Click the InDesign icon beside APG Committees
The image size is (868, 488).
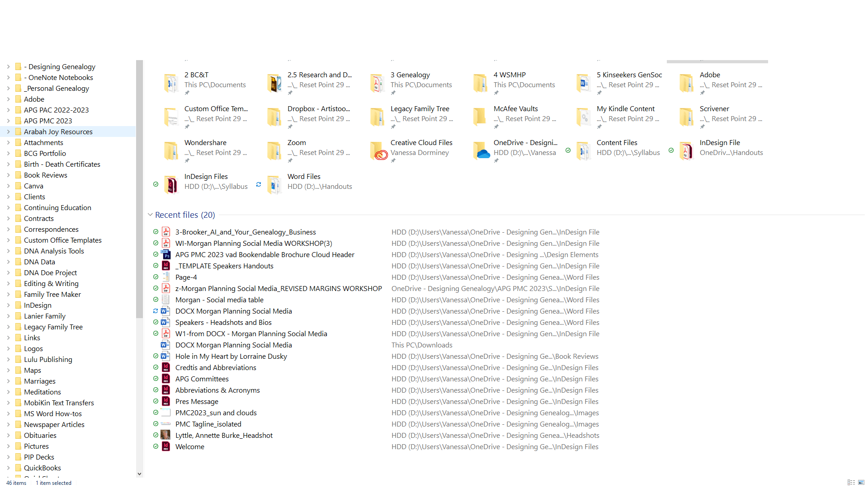[x=166, y=379]
